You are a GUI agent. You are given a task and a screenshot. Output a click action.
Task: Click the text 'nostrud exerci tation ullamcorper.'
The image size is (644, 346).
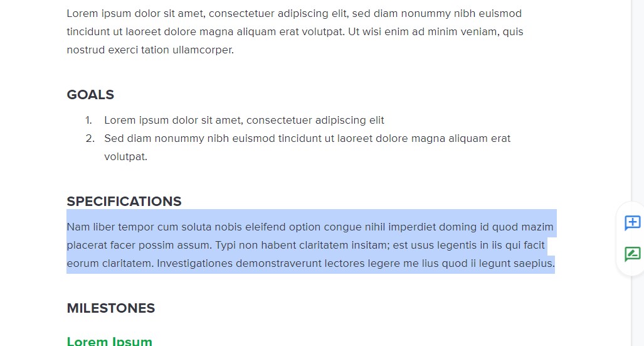(x=150, y=50)
